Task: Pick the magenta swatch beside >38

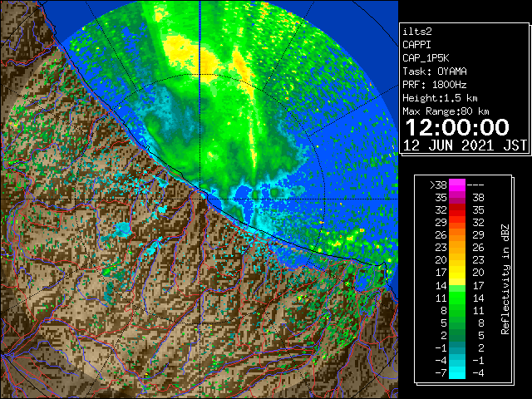Action: click(457, 185)
